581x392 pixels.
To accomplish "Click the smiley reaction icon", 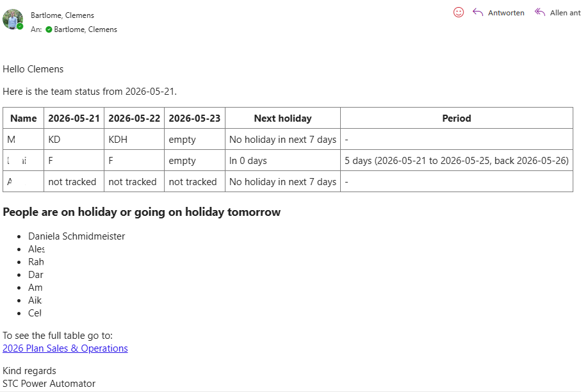I will 459,13.
